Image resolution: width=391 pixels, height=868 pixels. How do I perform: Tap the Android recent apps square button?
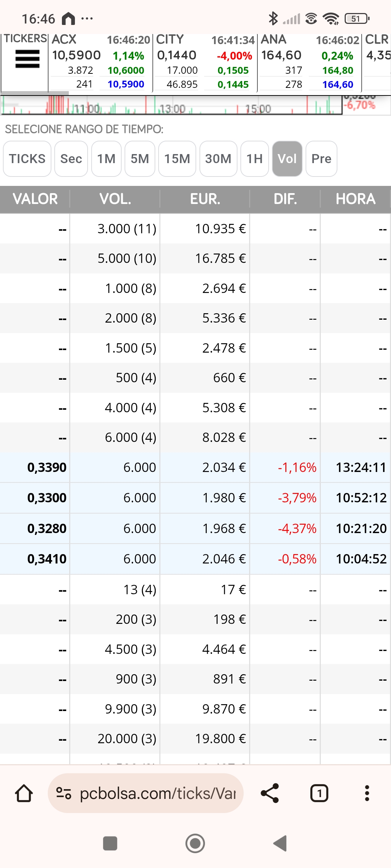click(110, 843)
